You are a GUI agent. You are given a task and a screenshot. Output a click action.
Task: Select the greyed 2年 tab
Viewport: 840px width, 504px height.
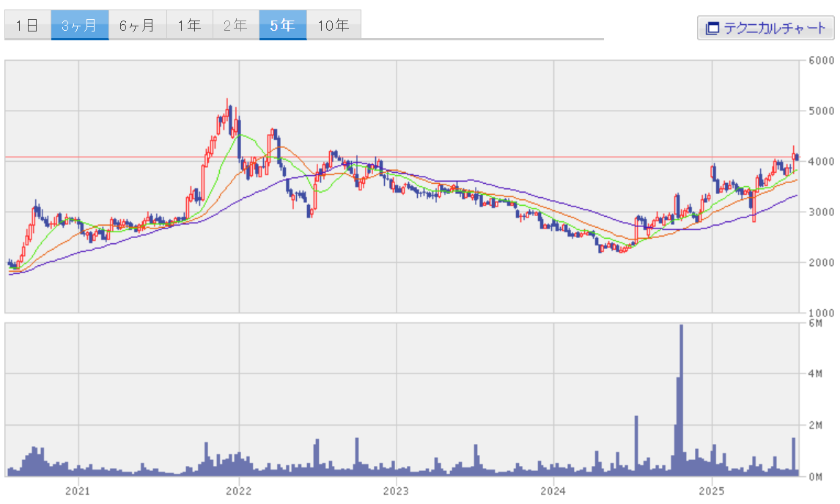point(236,25)
